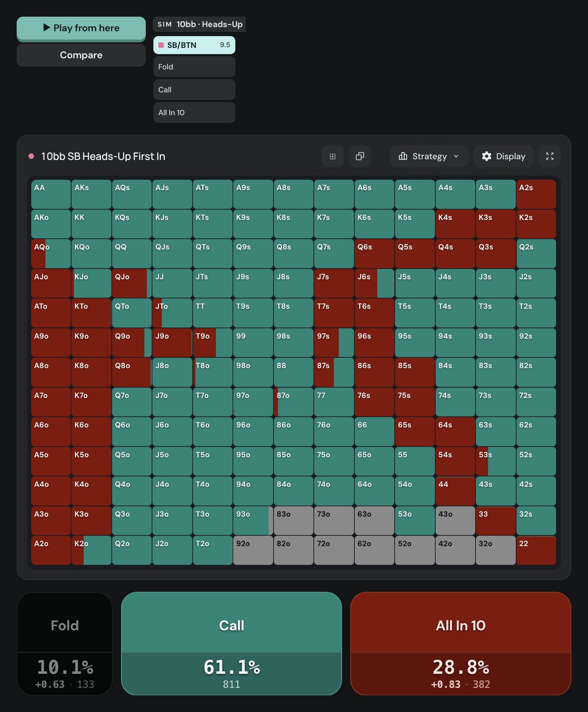
Task: Click the K4s hand cell
Action: click(455, 224)
